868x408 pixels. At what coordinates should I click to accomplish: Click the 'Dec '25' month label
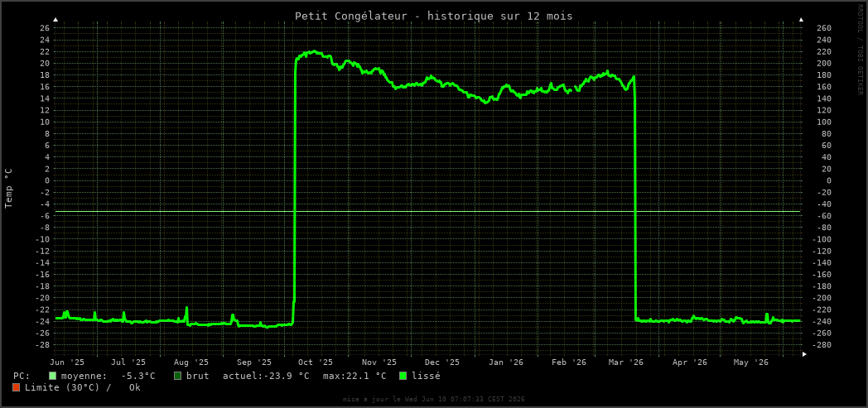coord(441,362)
